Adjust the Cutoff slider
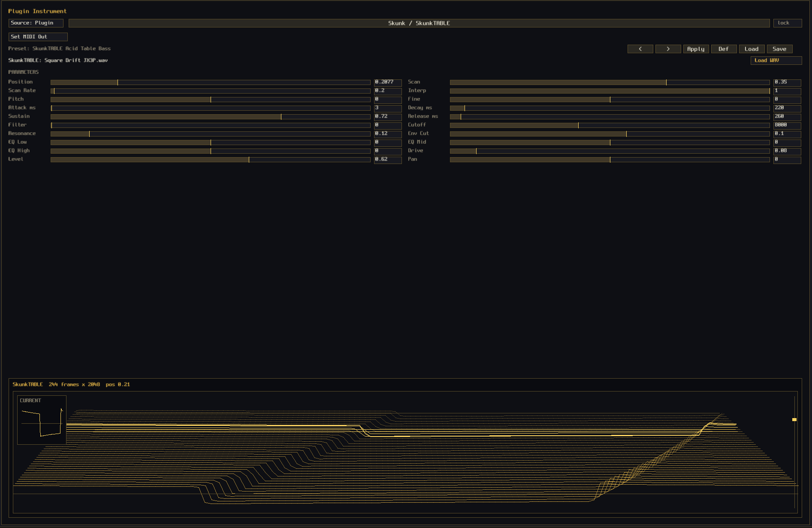This screenshot has width=812, height=528. [610, 125]
